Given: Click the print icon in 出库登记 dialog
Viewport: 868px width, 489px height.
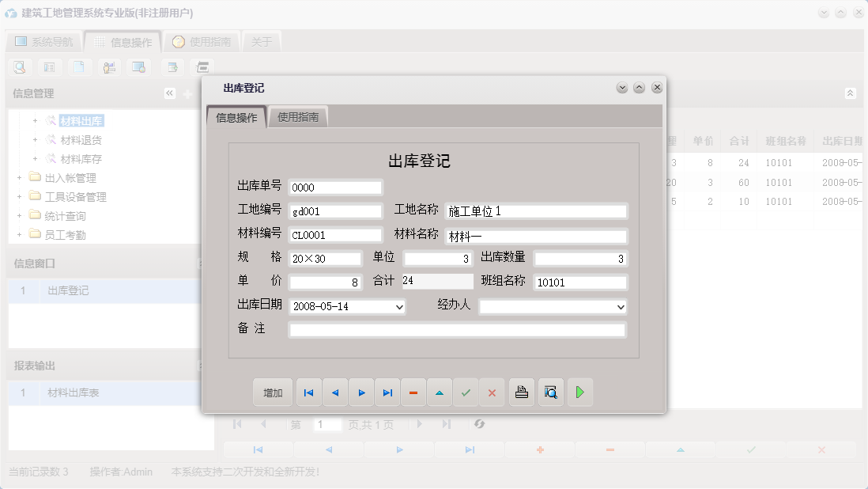Looking at the screenshot, I should [521, 392].
